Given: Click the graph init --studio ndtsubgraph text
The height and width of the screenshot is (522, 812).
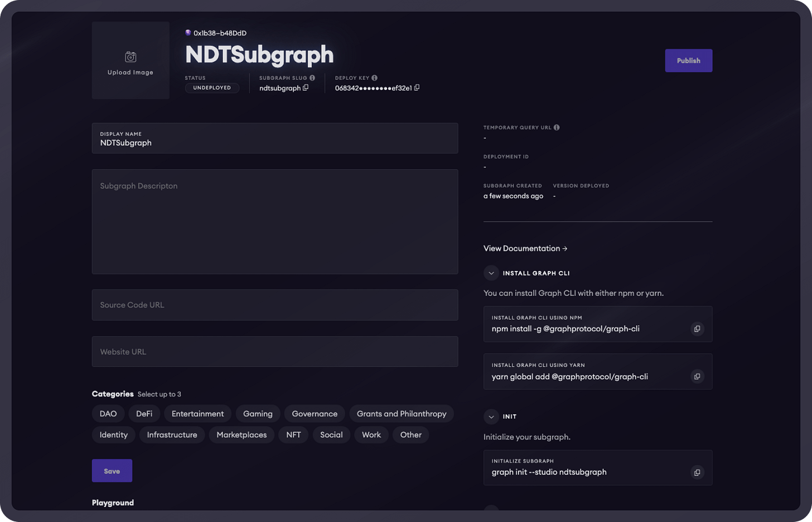Looking at the screenshot, I should [549, 472].
